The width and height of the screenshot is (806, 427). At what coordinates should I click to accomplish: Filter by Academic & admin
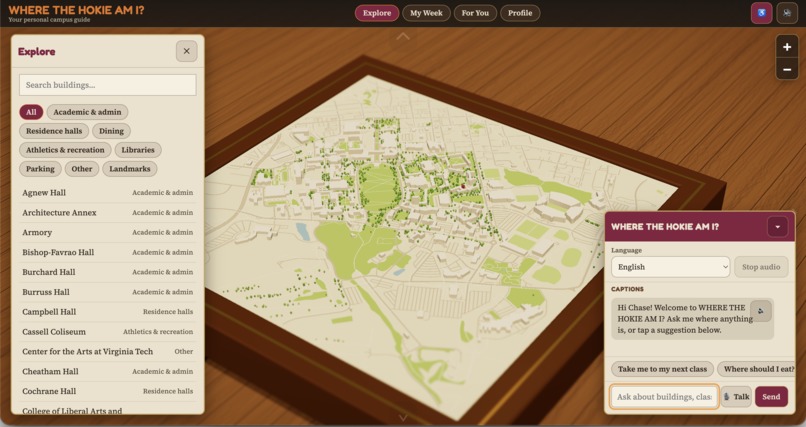click(x=87, y=112)
